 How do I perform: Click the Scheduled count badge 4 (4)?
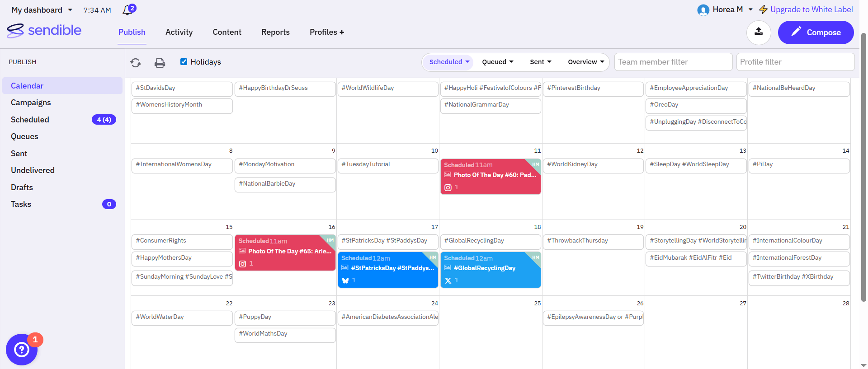[104, 120]
